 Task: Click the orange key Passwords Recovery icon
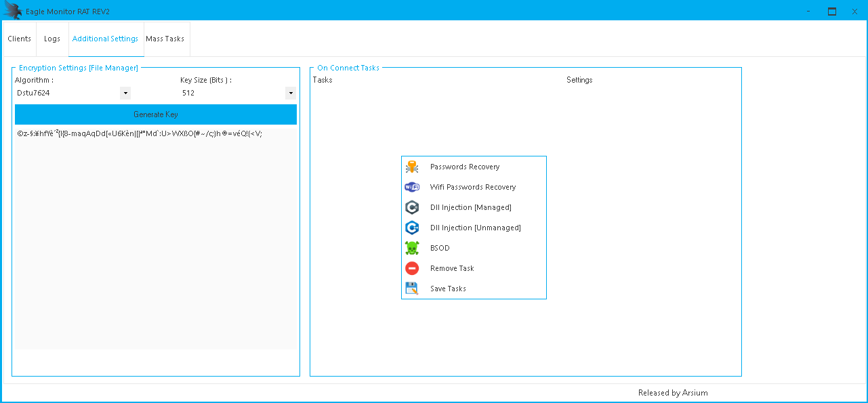pos(412,167)
